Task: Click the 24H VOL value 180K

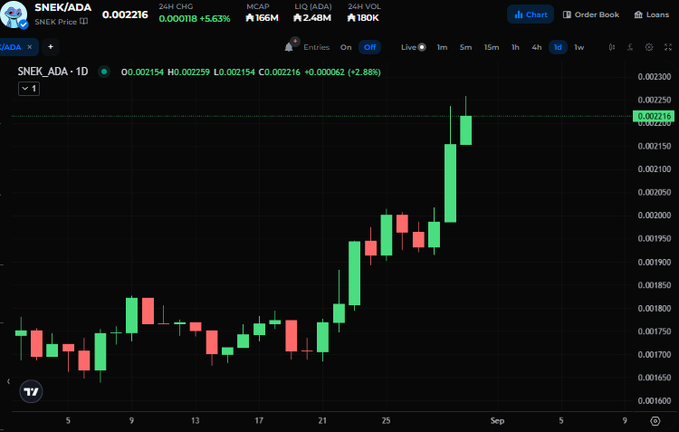Action: tap(363, 18)
